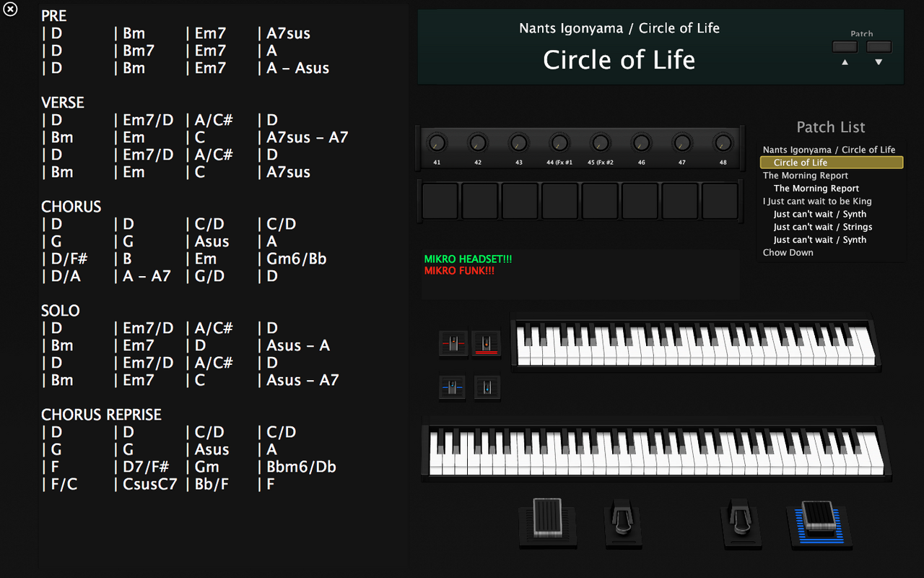924x578 pixels.
Task: Click the CsusC7 chord
Action: coord(149,484)
